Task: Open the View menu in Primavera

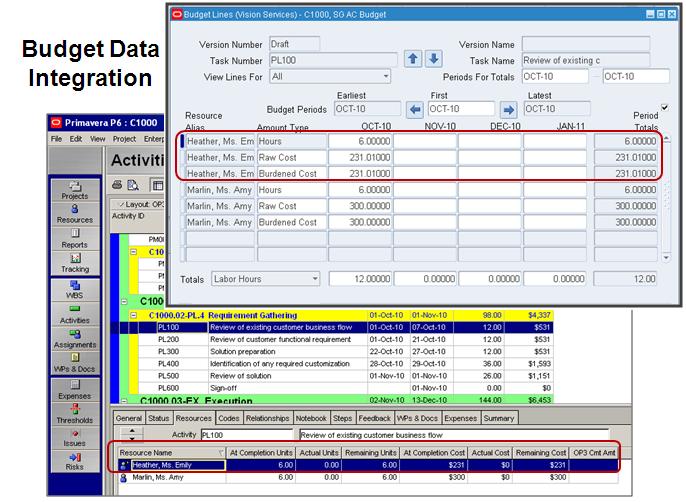Action: [98, 139]
